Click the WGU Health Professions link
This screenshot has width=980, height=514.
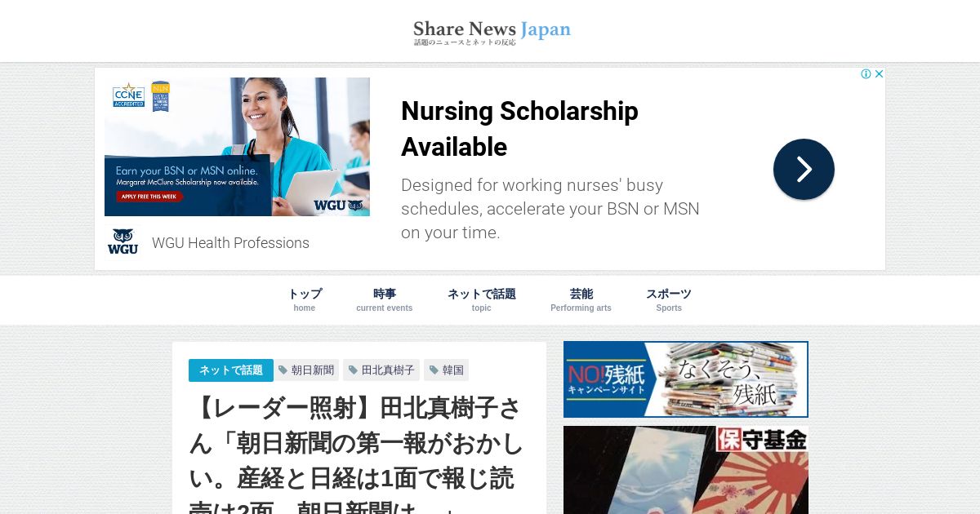[230, 243]
